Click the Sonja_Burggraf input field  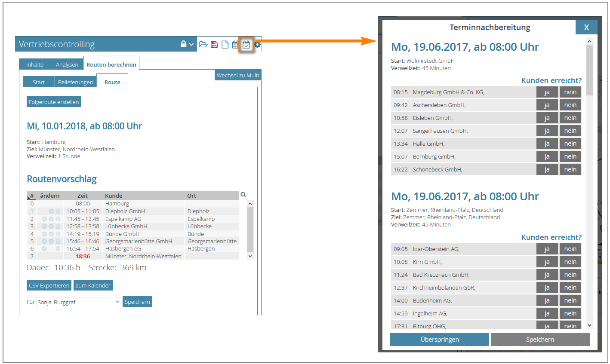click(75, 302)
